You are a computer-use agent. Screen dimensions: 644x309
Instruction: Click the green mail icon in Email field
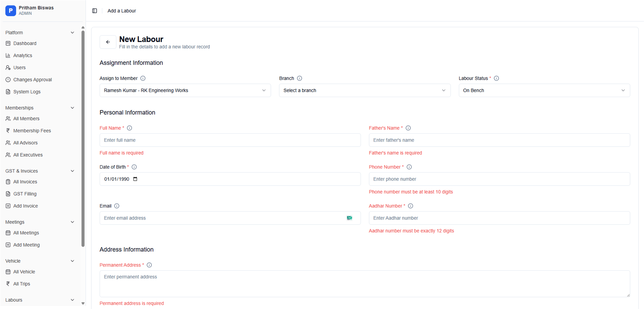349,218
